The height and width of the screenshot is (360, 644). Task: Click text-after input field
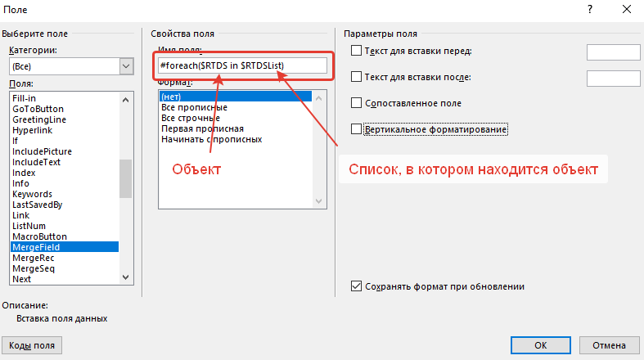click(x=613, y=78)
